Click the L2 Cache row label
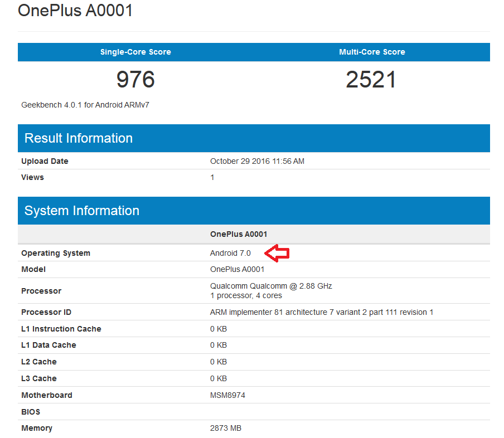Viewport: 504px width, 438px height. [39, 362]
